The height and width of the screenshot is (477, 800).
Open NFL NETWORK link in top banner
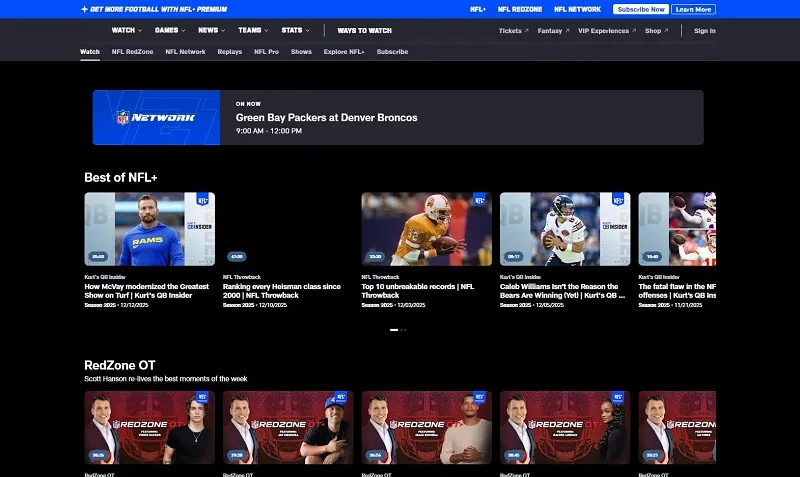coord(578,9)
